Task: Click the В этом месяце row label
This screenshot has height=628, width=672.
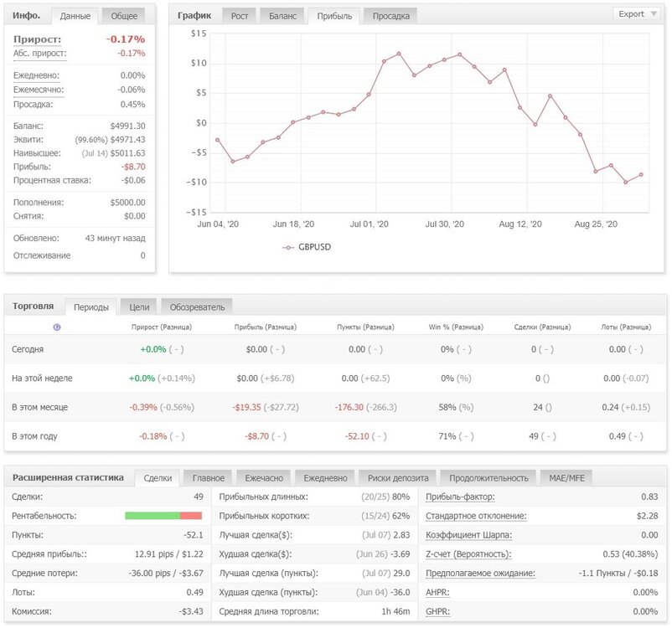Action: [39, 408]
